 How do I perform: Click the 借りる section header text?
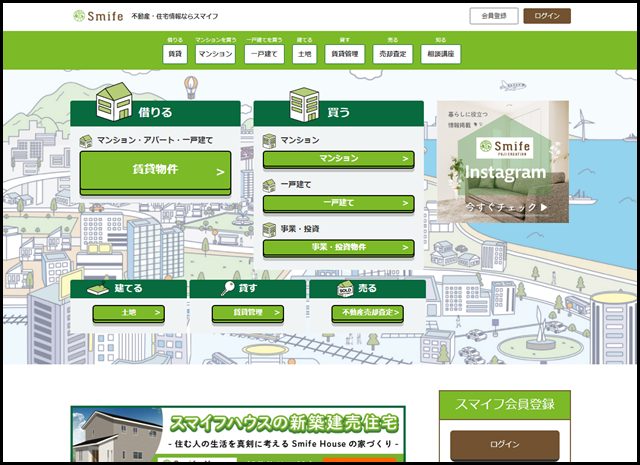click(155, 112)
